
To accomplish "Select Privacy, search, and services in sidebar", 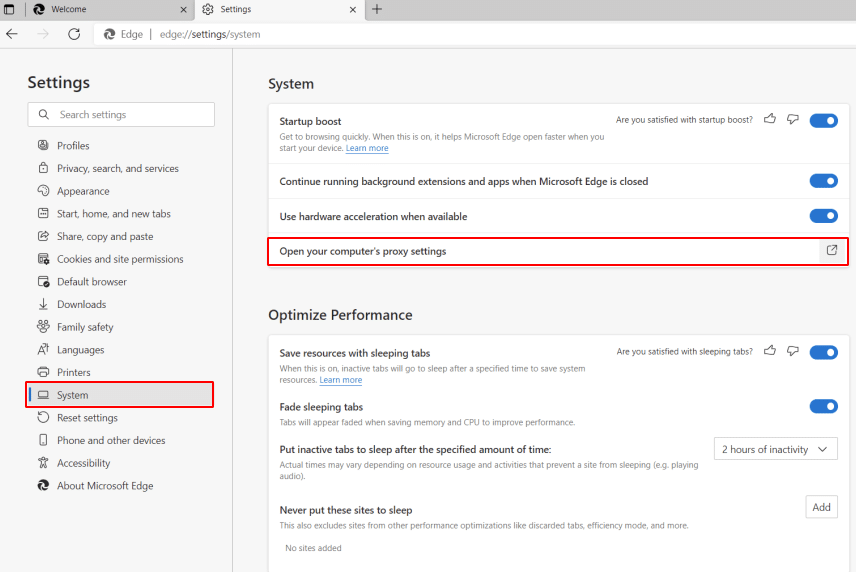I will click(x=117, y=168).
